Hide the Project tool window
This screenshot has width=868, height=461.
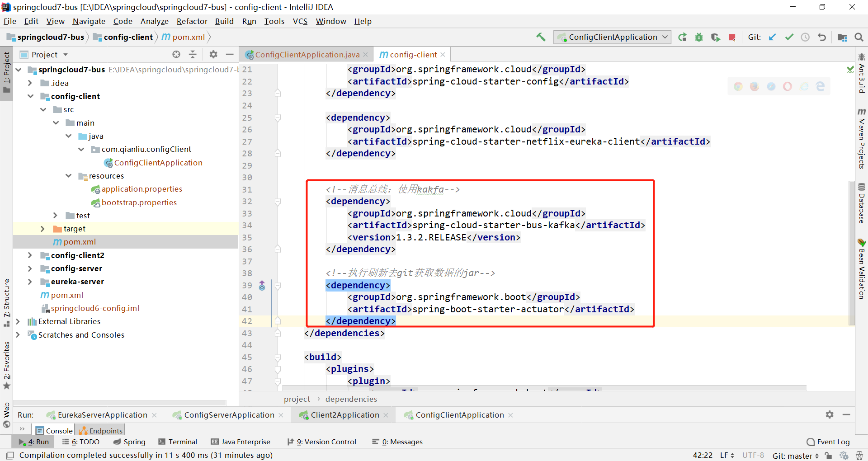(x=230, y=54)
